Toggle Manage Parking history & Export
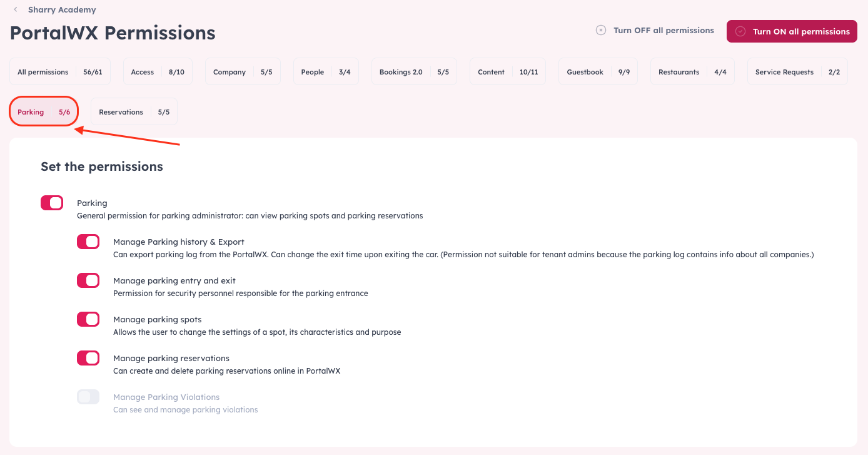 click(x=88, y=242)
